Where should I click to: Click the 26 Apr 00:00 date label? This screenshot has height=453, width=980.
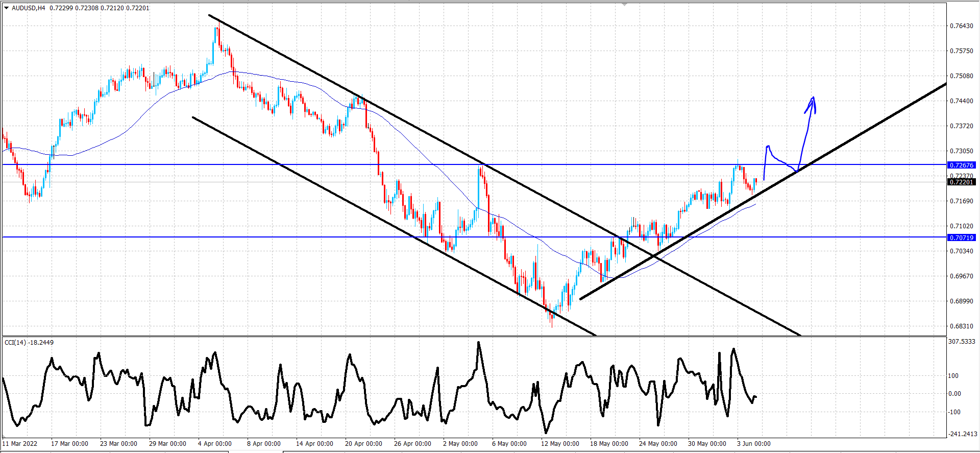(412, 443)
